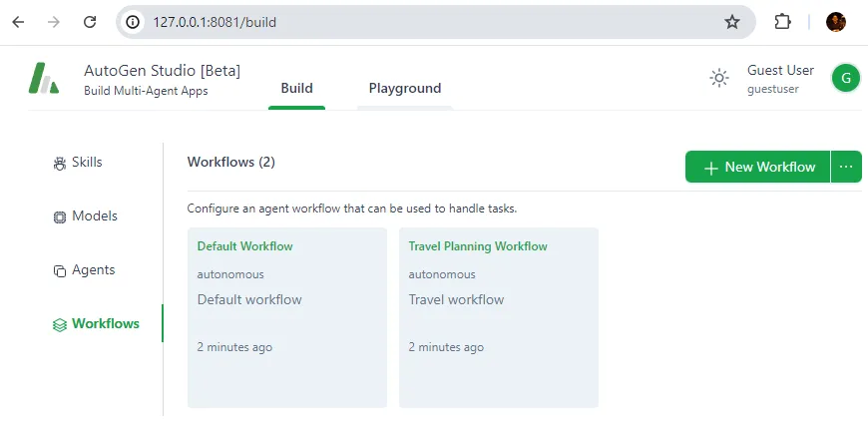The image size is (868, 421).
Task: Select the Default workflow description text
Action: [249, 300]
